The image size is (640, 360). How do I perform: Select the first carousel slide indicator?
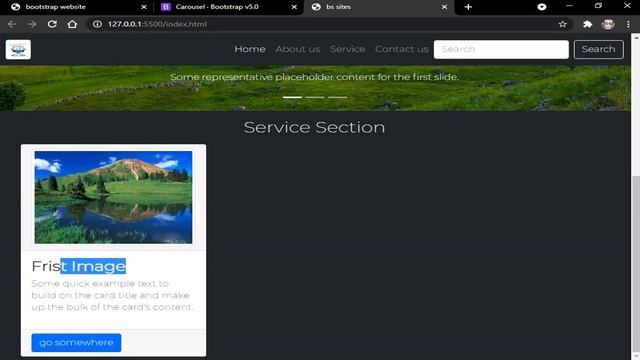tap(292, 97)
